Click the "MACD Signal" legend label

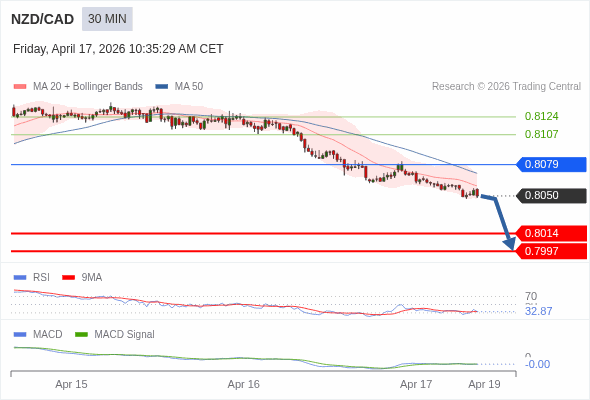point(125,335)
